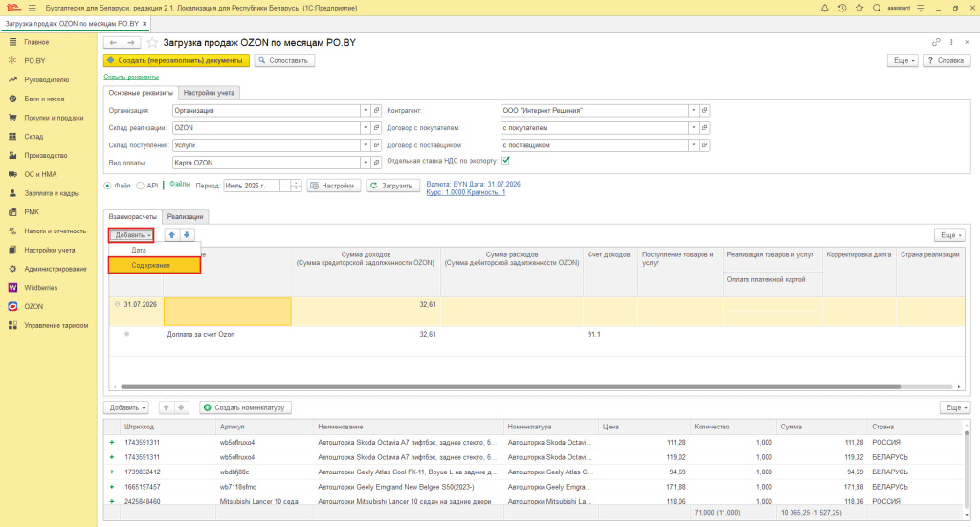The image size is (980, 527).
Task: Toggle Отдельная ставка НДС по экспорту checkbox
Action: pos(505,161)
